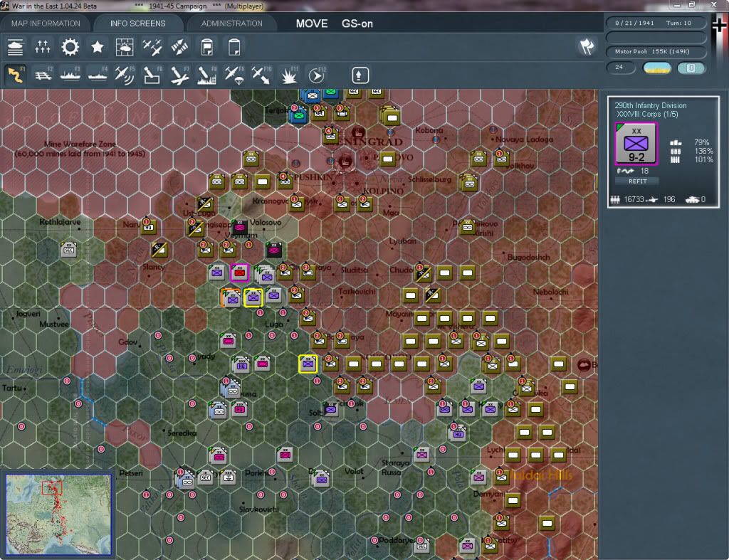The width and height of the screenshot is (729, 560).
Task: Select F6 Bomb Unit mode
Action: (x=152, y=75)
